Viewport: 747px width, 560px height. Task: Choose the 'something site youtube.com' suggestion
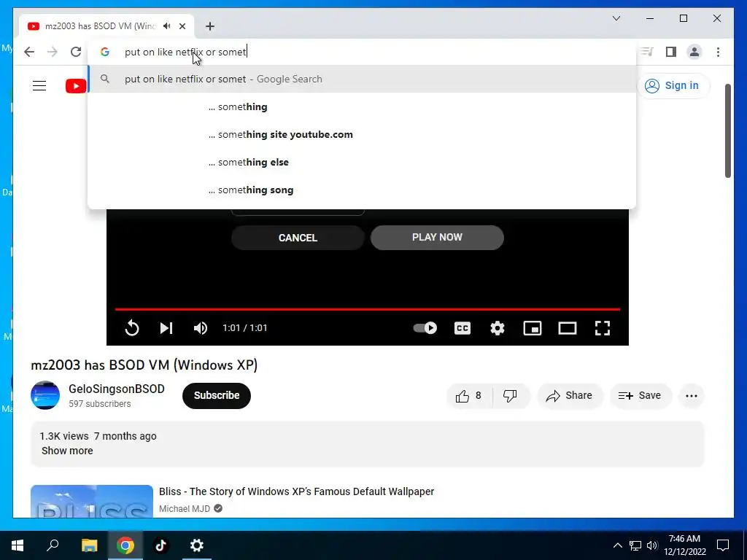pos(362,134)
